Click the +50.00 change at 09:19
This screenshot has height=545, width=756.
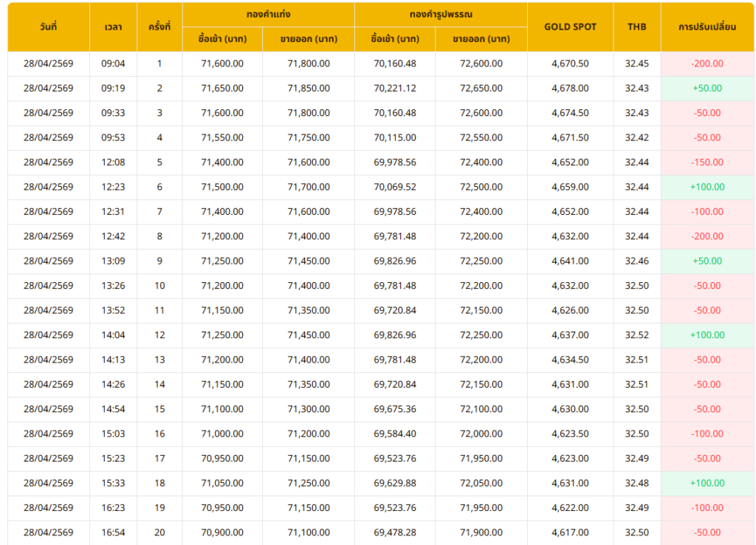point(707,88)
